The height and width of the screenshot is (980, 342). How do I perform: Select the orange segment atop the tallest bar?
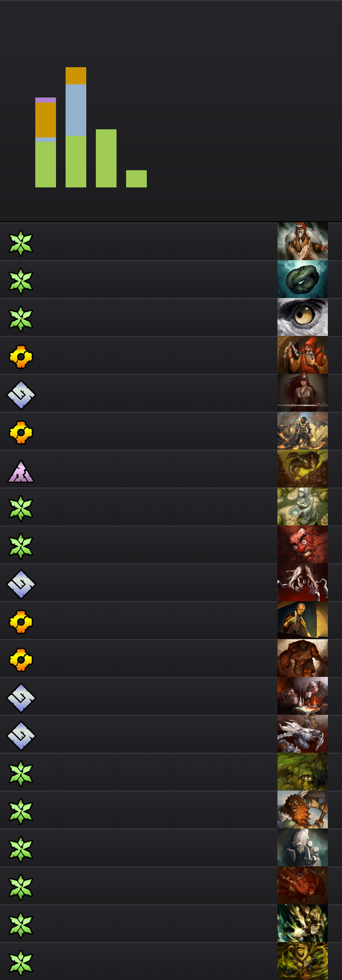[76, 76]
